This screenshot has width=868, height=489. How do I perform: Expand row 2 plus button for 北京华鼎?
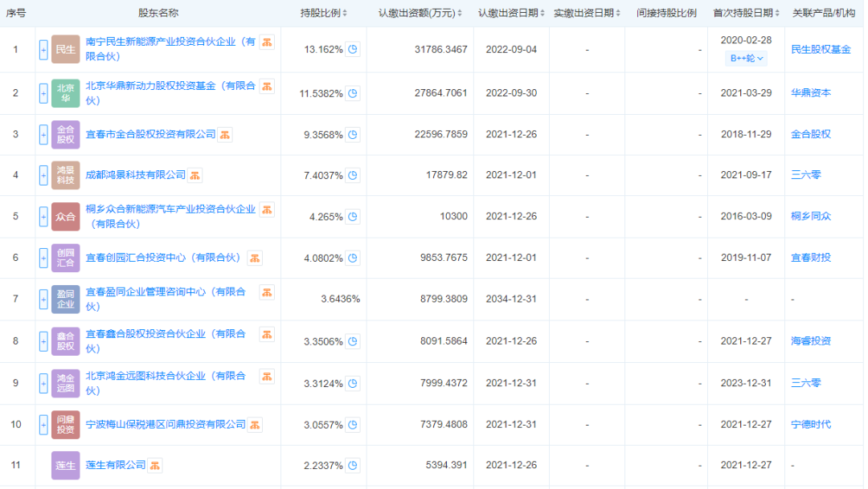click(x=43, y=93)
